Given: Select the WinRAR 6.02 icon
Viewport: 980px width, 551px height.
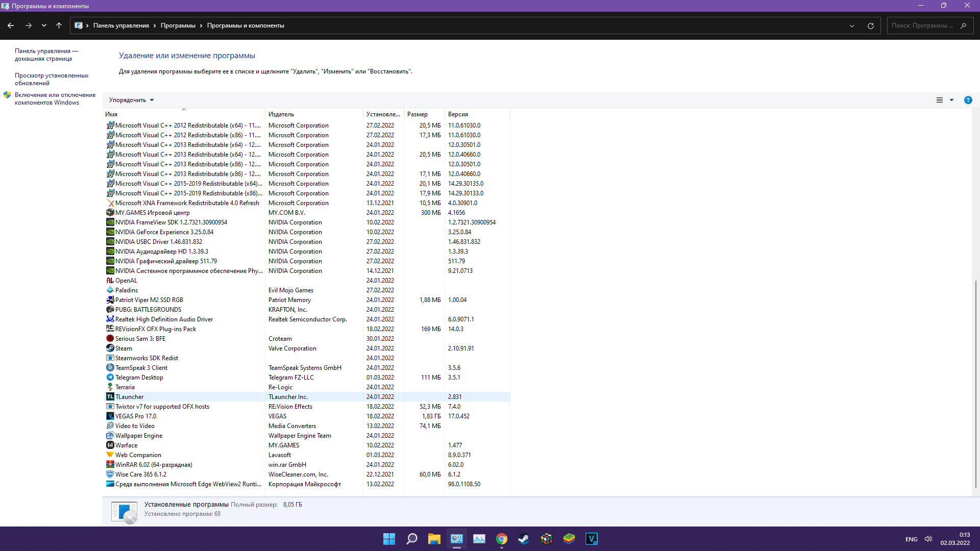Looking at the screenshot, I should (110, 464).
